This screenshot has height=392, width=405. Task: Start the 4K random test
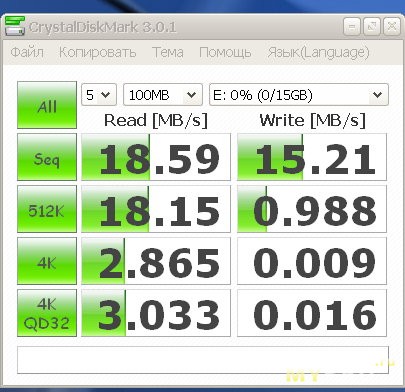(47, 261)
